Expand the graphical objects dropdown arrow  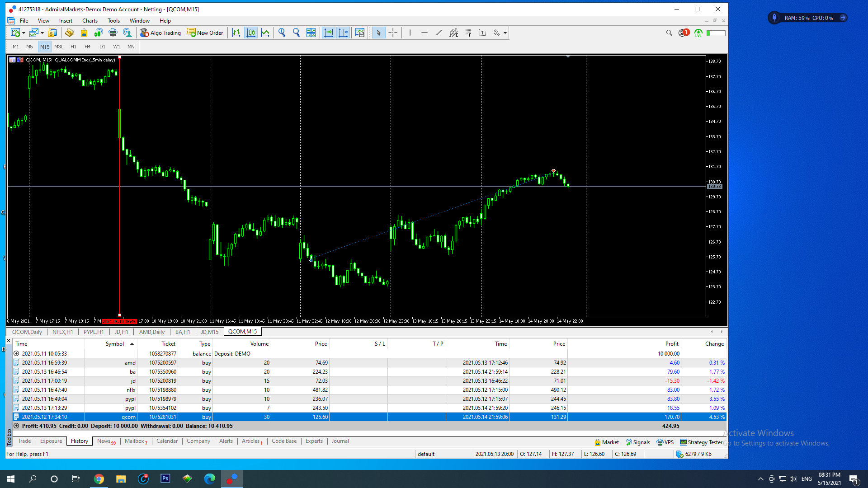point(505,33)
